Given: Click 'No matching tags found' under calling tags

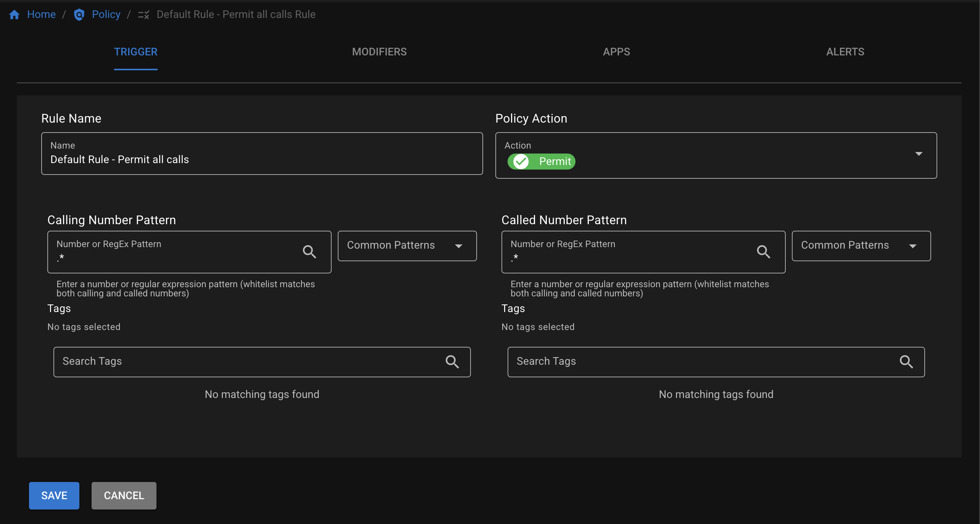Looking at the screenshot, I should 262,395.
